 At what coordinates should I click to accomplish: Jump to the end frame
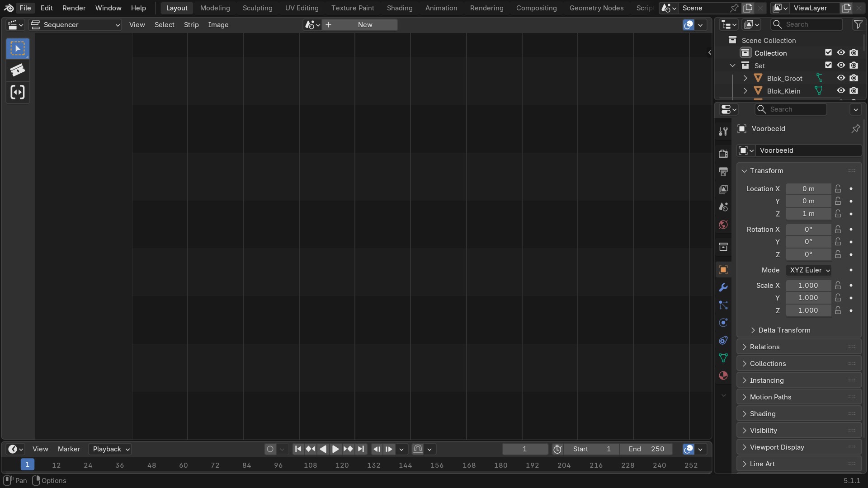click(x=361, y=449)
